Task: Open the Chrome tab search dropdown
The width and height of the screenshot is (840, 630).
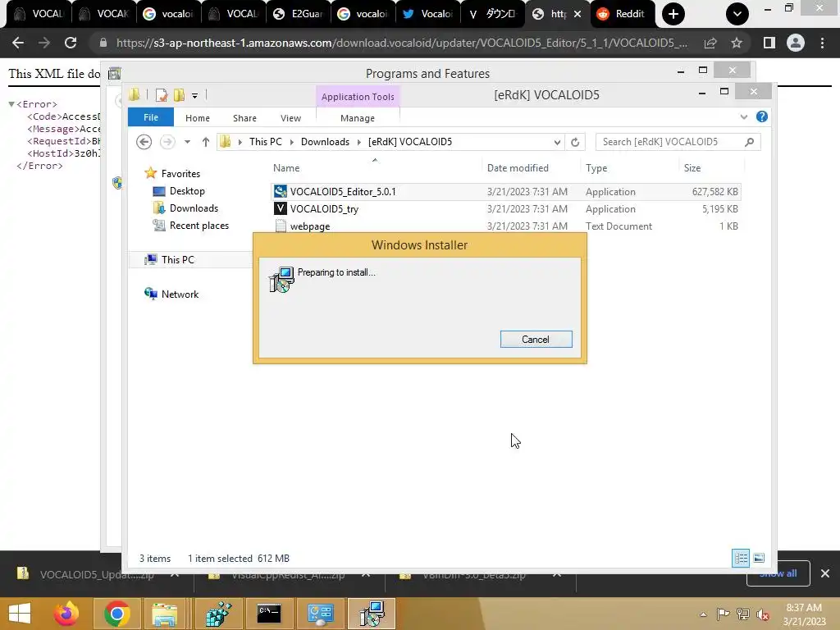Action: pos(737,14)
